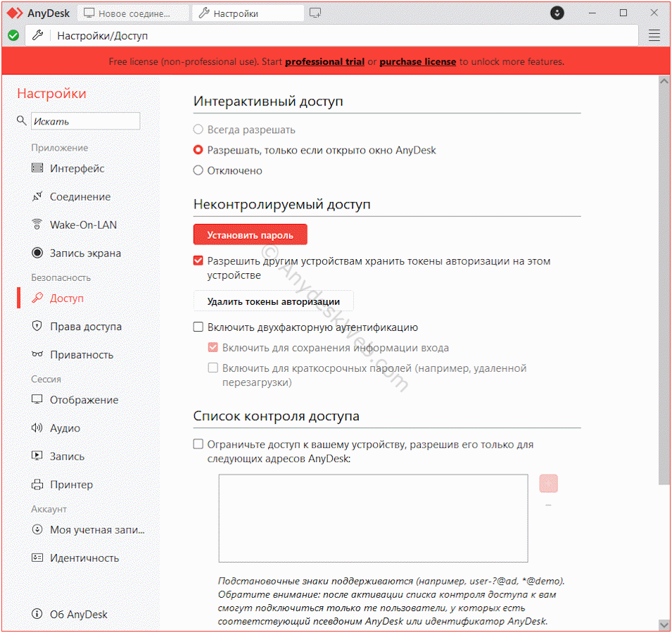Uncheck Разрешить другим устройствам хранить токены
Screen dimensions: 672x633
tap(198, 261)
